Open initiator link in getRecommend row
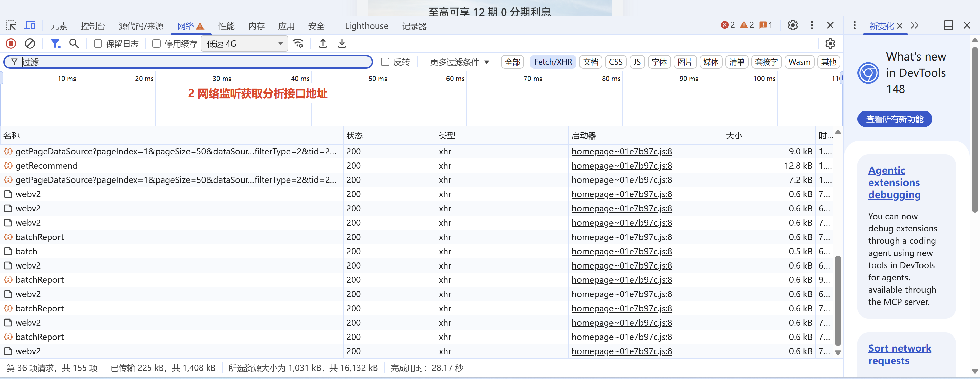Screen dimensions: 980x379 622,166
